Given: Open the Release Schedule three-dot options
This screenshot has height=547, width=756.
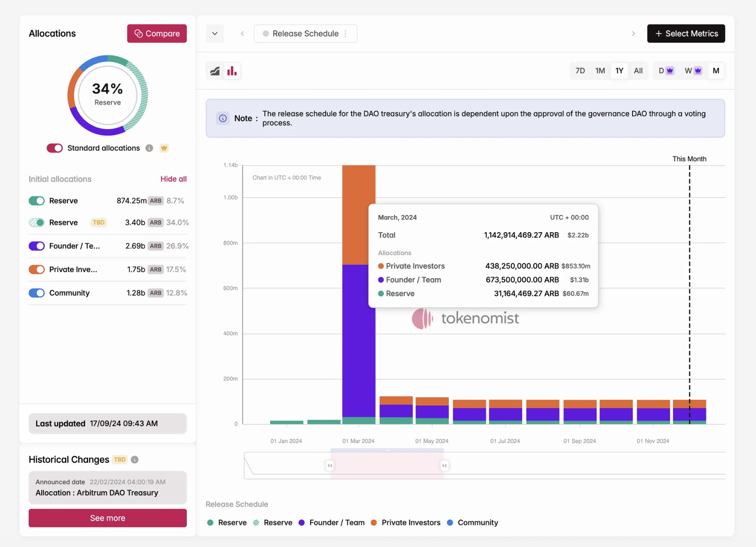Looking at the screenshot, I should click(346, 34).
